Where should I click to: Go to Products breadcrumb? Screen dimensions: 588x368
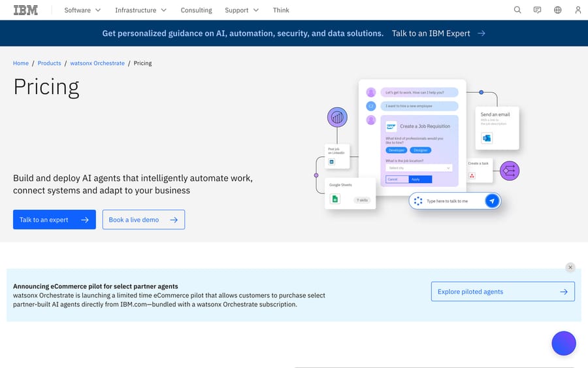point(49,63)
